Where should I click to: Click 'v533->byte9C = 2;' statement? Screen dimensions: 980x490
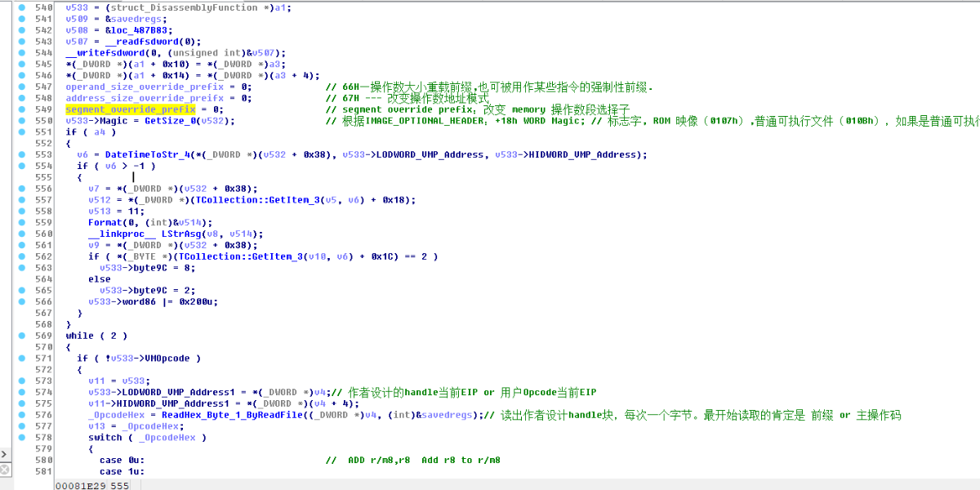142,290
